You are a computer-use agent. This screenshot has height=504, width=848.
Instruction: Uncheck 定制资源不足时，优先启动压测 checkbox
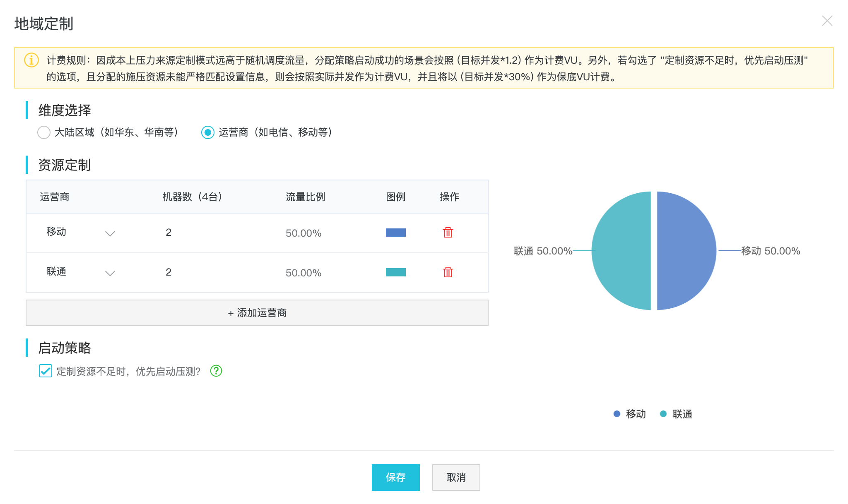tap(46, 371)
